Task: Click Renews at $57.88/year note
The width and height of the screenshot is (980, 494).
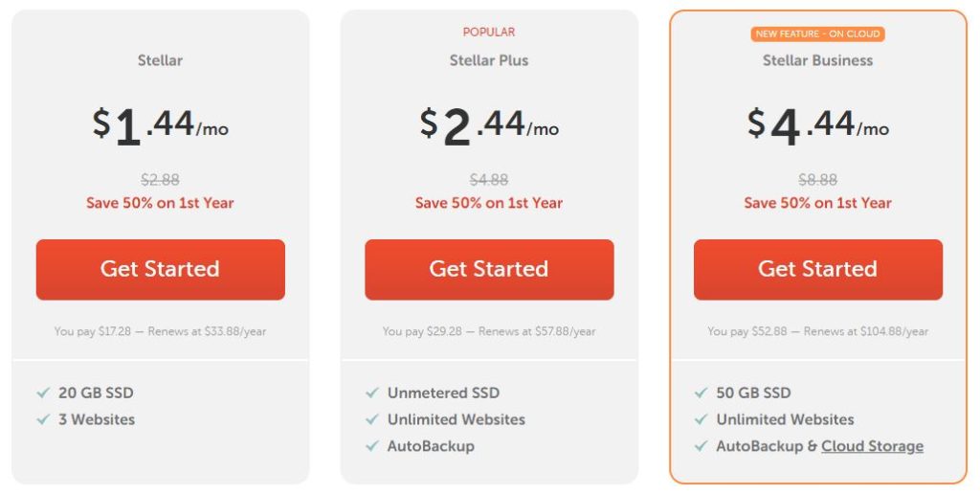Action: pos(537,331)
